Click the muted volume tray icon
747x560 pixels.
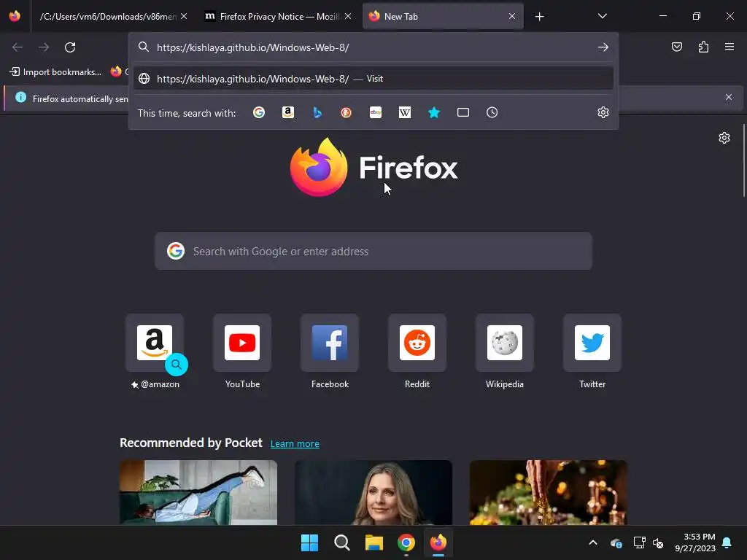tap(659, 542)
